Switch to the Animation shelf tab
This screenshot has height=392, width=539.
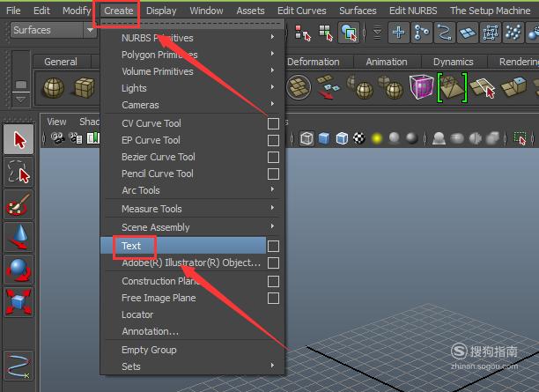[387, 62]
